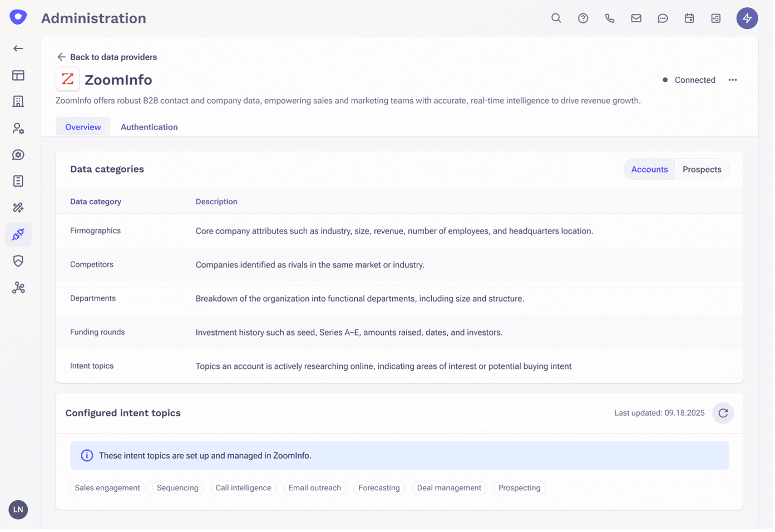Open the calendar icon in the header
The image size is (775, 532).
(x=689, y=18)
